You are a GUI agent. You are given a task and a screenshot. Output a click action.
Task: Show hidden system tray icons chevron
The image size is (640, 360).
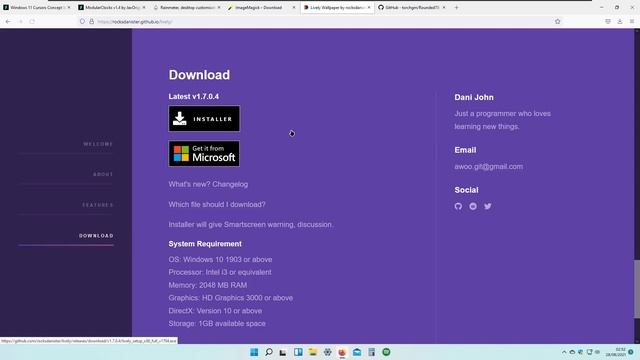564,352
